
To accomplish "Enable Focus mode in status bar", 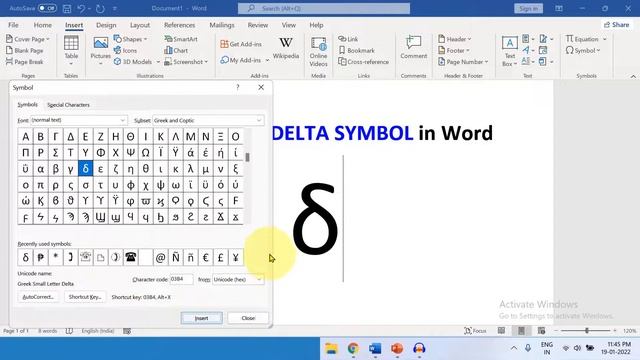I will [475, 331].
